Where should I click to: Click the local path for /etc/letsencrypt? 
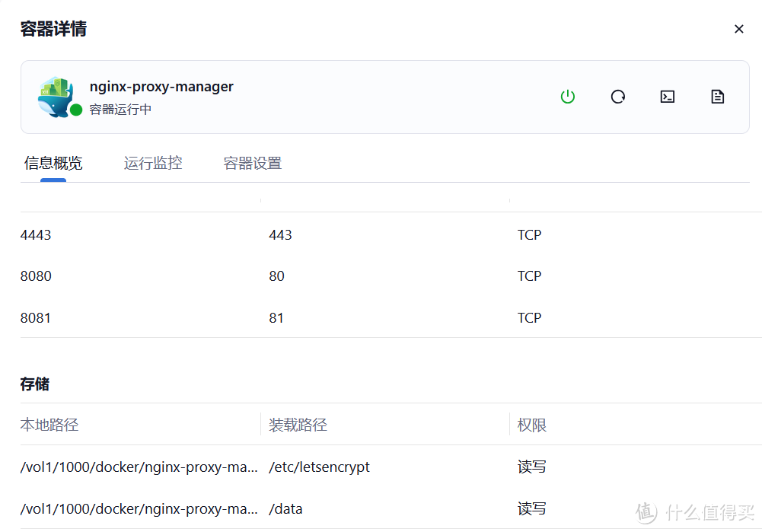pos(139,467)
